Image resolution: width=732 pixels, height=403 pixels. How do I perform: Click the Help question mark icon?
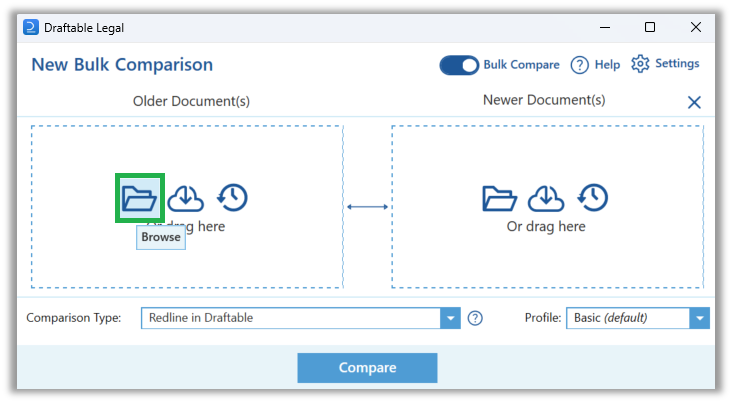(579, 65)
